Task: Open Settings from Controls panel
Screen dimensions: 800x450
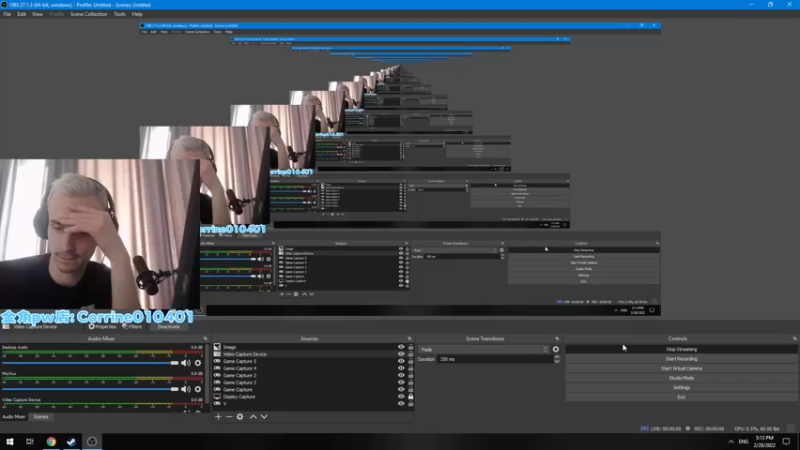Action: pos(681,387)
